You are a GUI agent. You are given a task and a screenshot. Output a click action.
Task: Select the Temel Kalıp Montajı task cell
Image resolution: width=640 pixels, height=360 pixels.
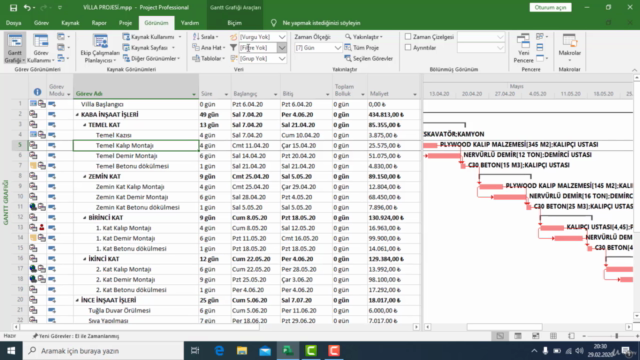pos(136,145)
